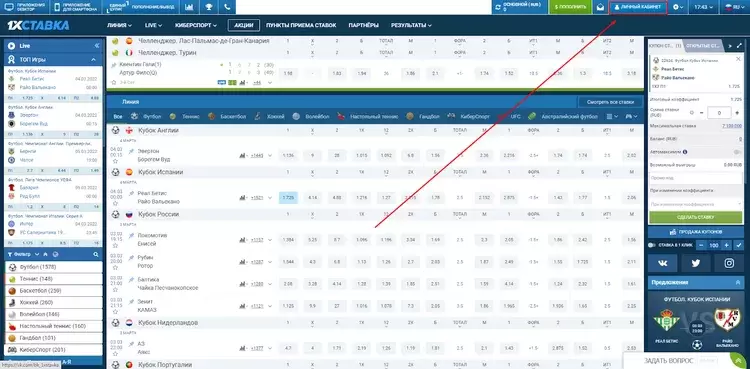Click the phone callback icon

coord(227,7)
